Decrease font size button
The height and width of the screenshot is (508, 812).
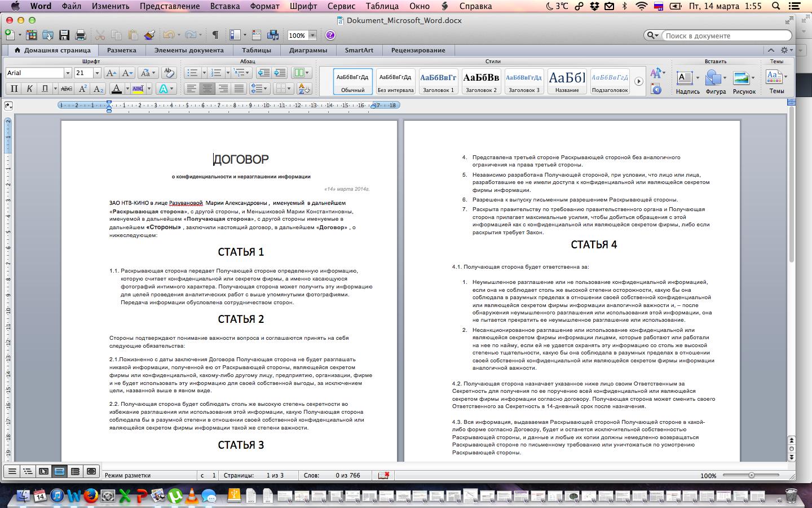click(127, 73)
